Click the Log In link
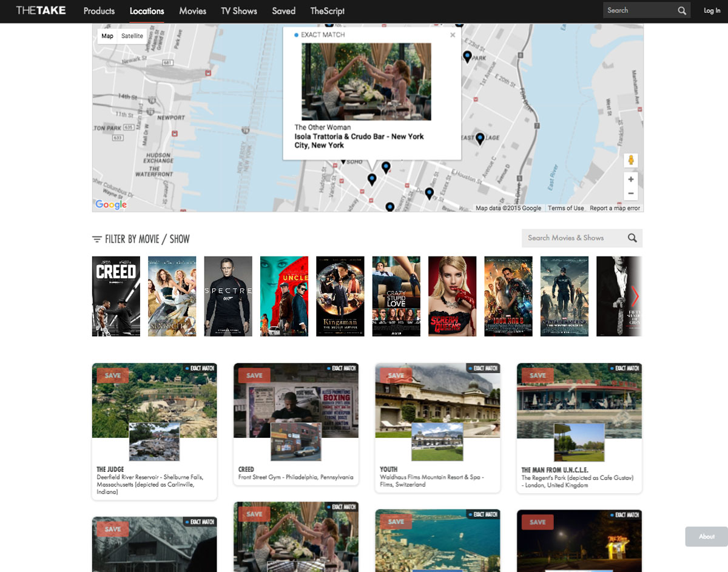The width and height of the screenshot is (728, 572). tap(712, 10)
